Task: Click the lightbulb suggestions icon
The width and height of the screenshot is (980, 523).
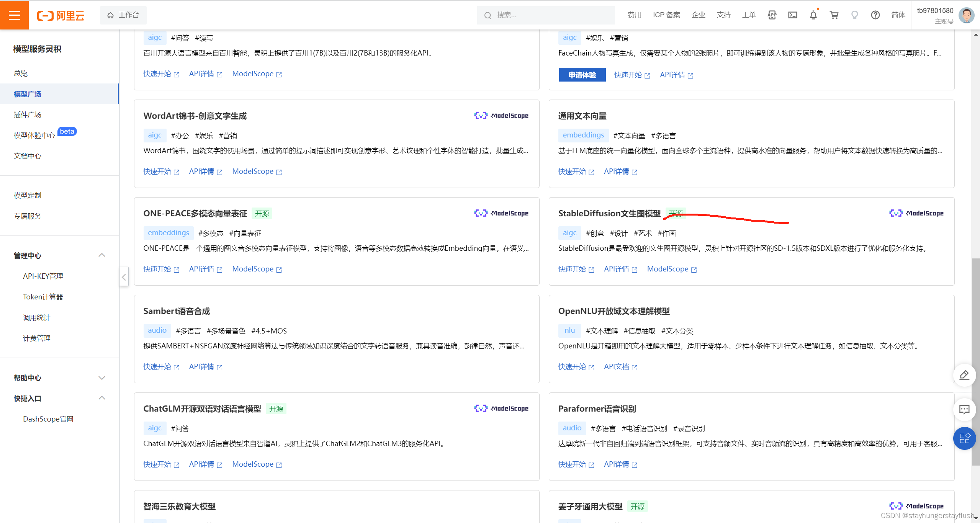Action: point(854,15)
